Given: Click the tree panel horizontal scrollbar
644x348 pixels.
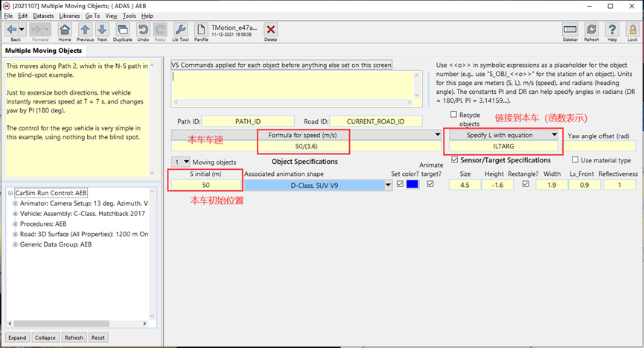Looking at the screenshot, I should pyautogui.click(x=77, y=323).
